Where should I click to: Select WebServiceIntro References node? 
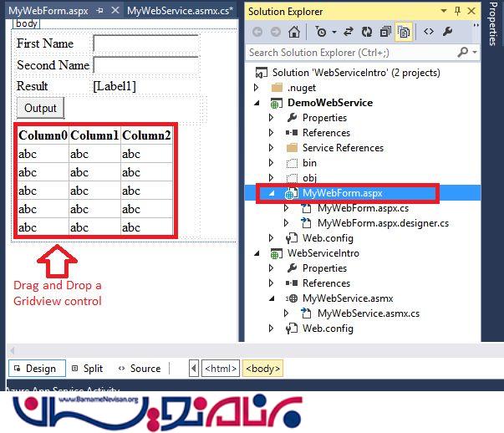[326, 283]
